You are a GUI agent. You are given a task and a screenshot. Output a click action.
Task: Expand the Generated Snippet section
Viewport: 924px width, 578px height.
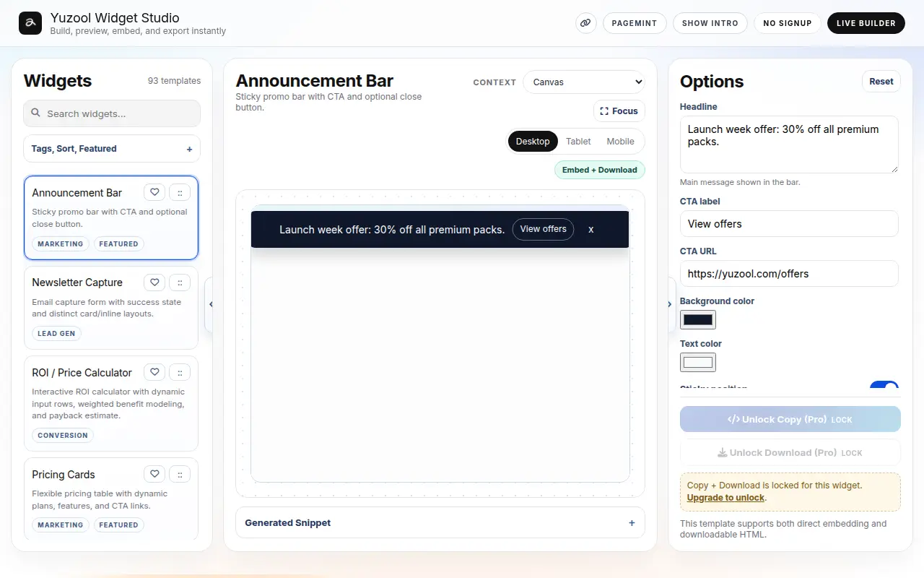440,522
